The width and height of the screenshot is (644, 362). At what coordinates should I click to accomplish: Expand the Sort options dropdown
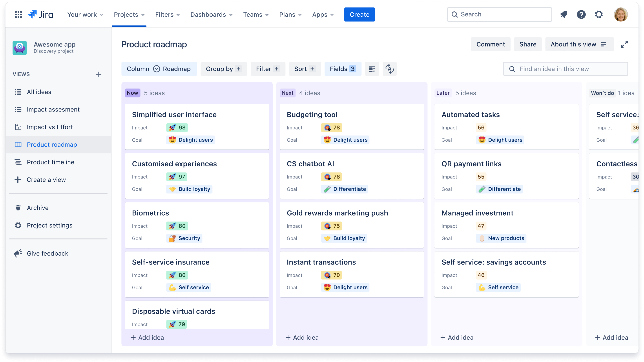[304, 69]
